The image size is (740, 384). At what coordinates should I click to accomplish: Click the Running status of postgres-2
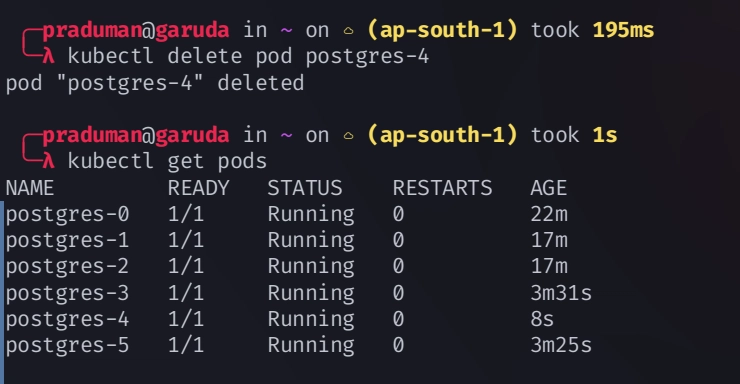click(311, 267)
